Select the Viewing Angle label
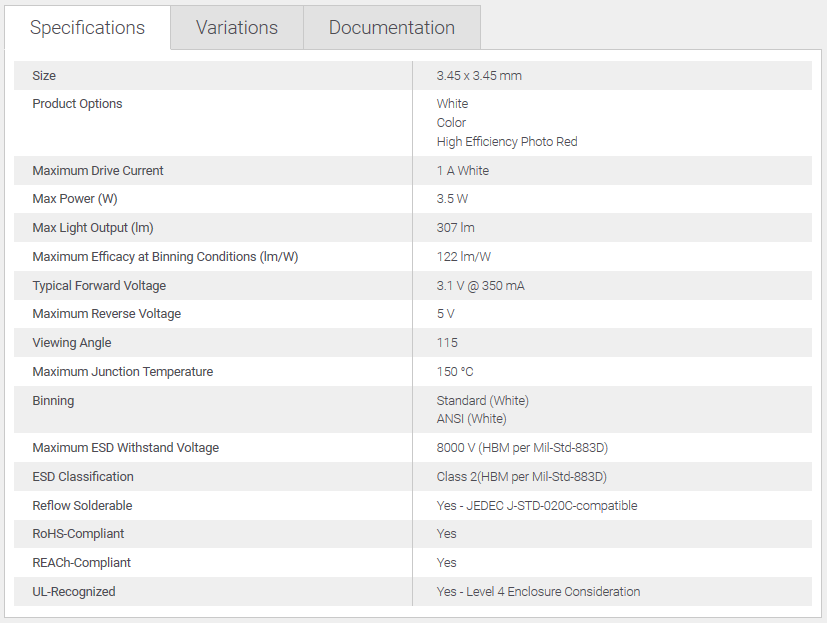The image size is (827, 623). pos(72,343)
